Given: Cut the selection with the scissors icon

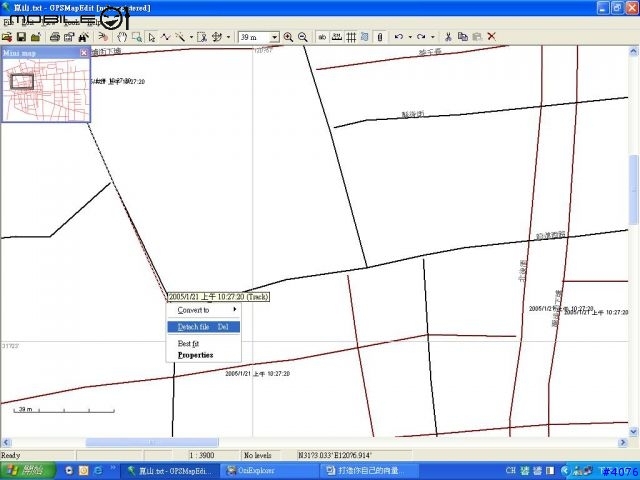Looking at the screenshot, I should pyautogui.click(x=448, y=37).
